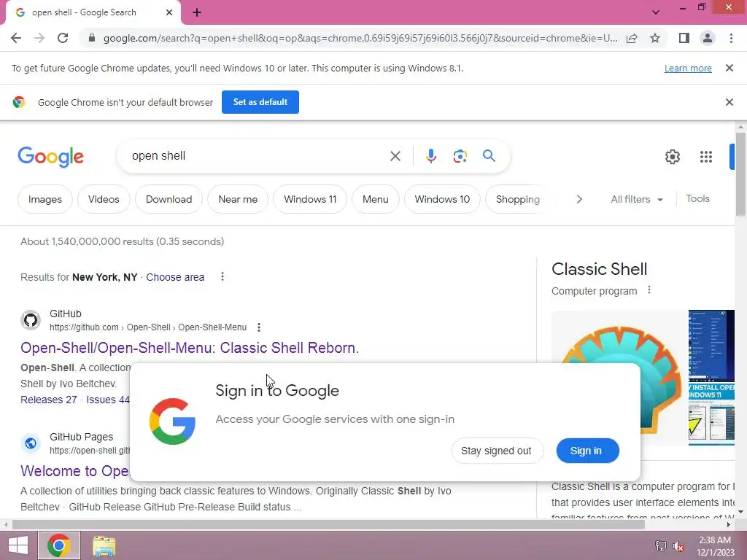Image resolution: width=747 pixels, height=560 pixels.
Task: Click Choose area location link
Action: pos(175,277)
